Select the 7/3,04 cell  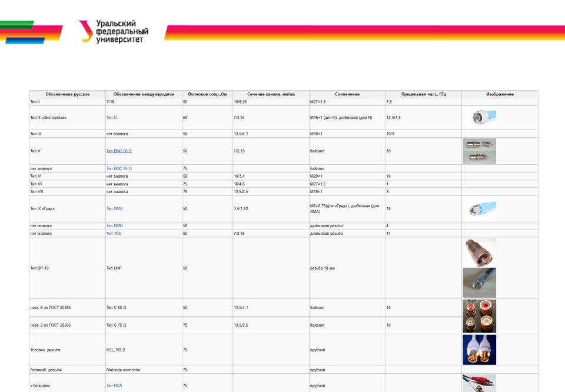(271, 118)
